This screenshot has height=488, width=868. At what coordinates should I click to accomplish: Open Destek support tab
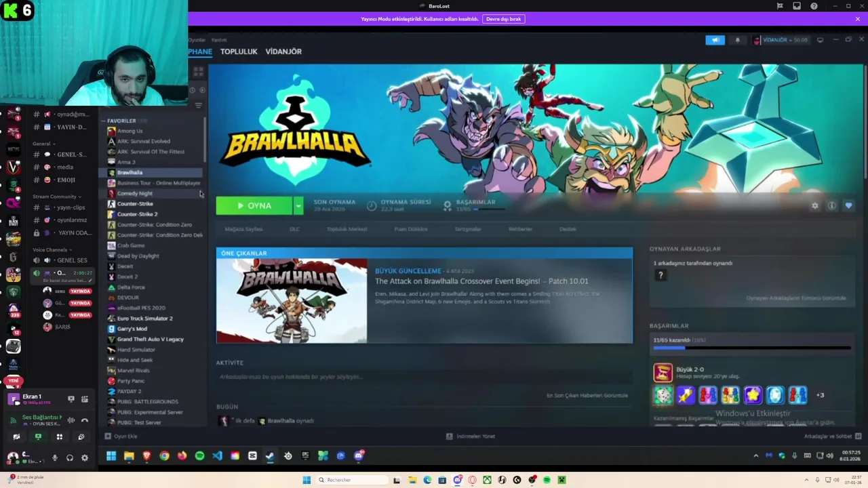(568, 229)
